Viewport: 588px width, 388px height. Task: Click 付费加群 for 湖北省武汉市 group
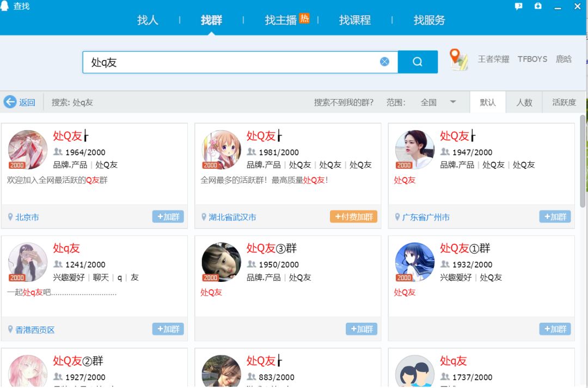tap(354, 217)
